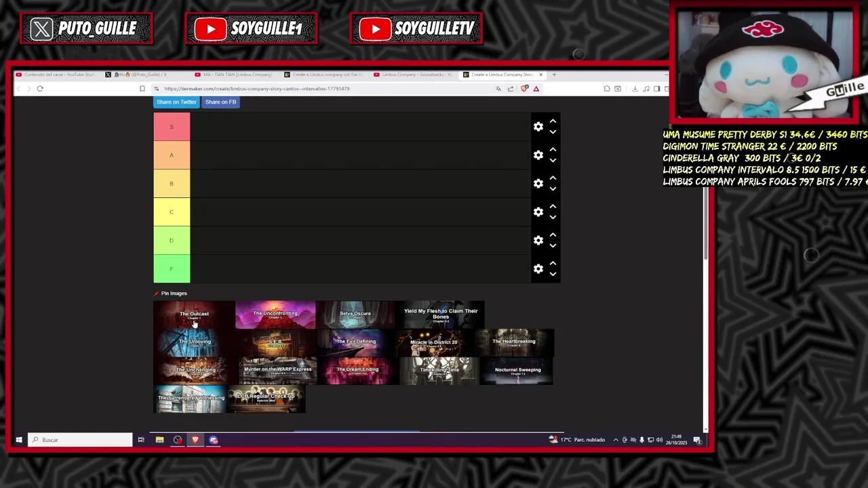Image resolution: width=868 pixels, height=488 pixels.
Task: Click the tiermaker.com address bar URL
Action: tap(256, 89)
